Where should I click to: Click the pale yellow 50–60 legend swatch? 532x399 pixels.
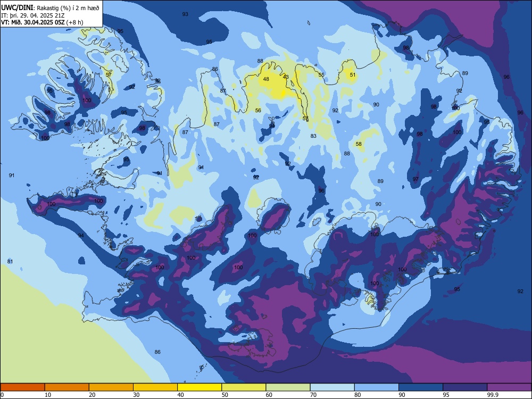[244, 387]
